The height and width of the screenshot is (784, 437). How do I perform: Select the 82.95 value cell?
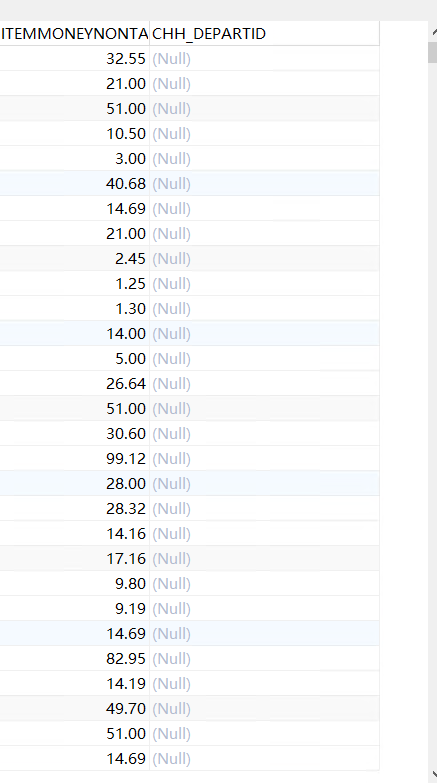(74, 658)
